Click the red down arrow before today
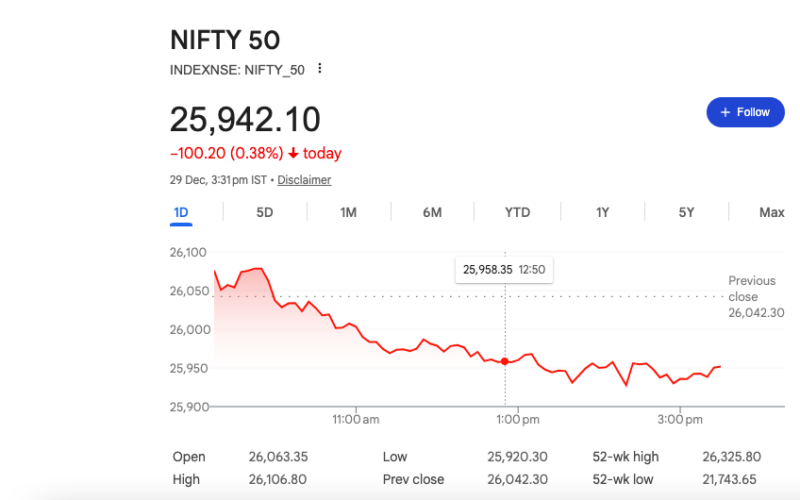Viewport: 800px width, 500px height. (x=293, y=153)
